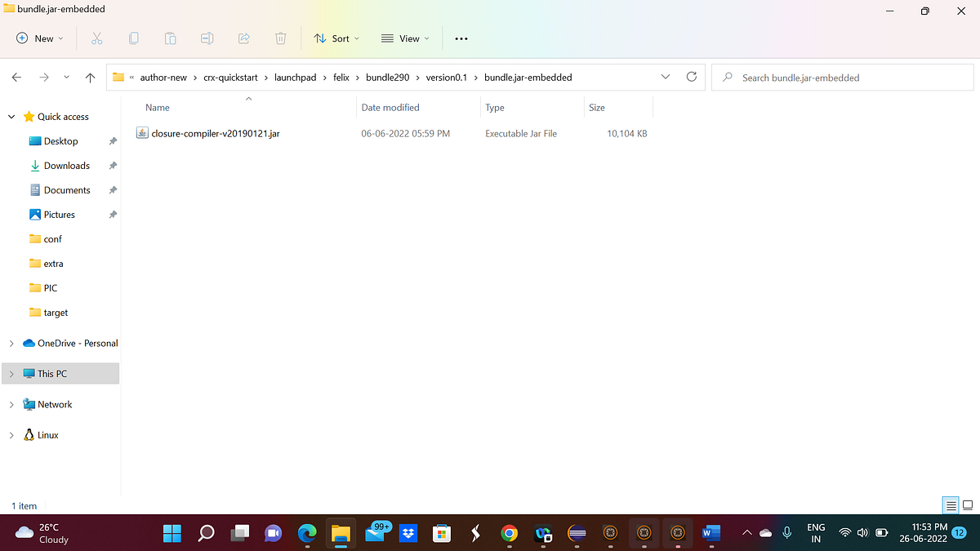The width and height of the screenshot is (980, 551).
Task: Open the See more menu
Action: (461, 38)
